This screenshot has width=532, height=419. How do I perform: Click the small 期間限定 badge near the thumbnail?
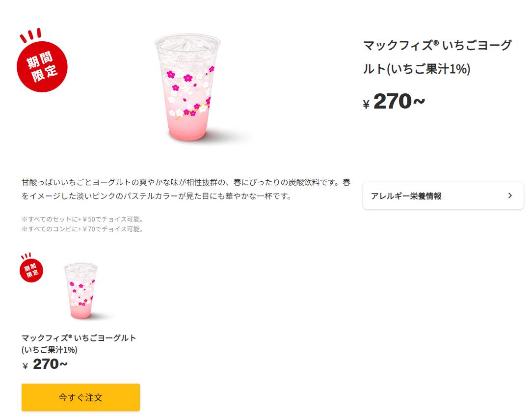coord(31,271)
